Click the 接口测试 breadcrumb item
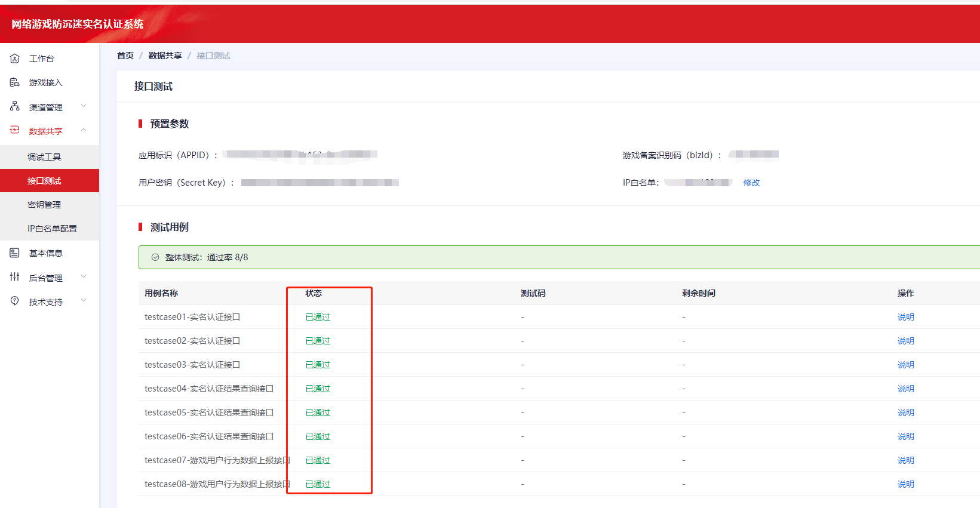 213,56
